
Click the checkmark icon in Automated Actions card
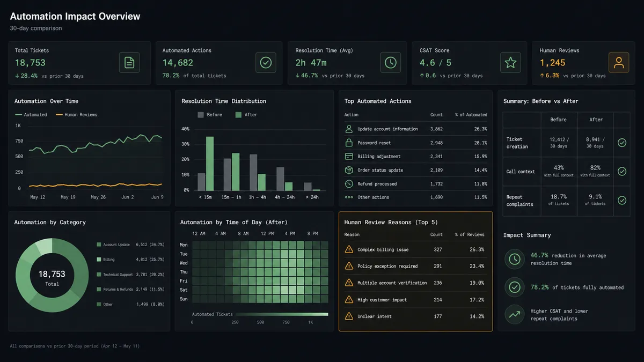click(266, 63)
